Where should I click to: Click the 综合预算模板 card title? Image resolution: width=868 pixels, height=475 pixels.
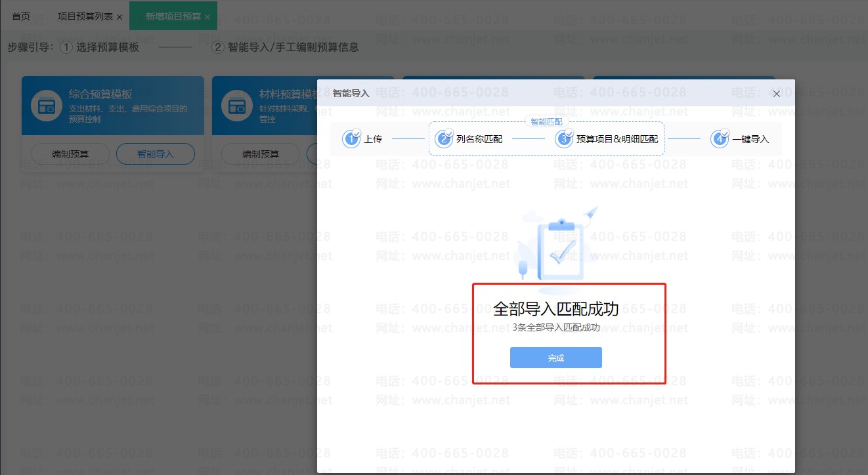click(x=100, y=94)
